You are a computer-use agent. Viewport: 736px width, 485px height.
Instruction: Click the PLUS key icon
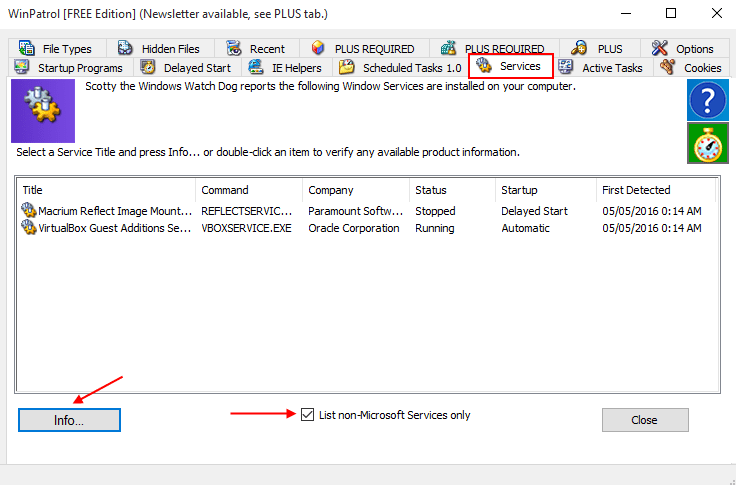(579, 48)
